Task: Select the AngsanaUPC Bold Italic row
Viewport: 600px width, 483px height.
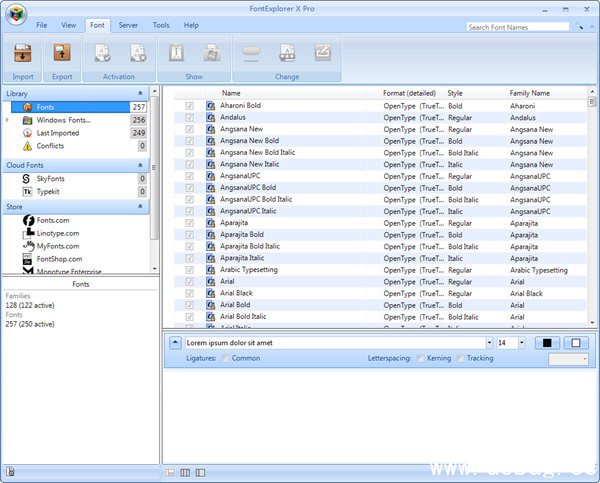Action: pos(380,199)
